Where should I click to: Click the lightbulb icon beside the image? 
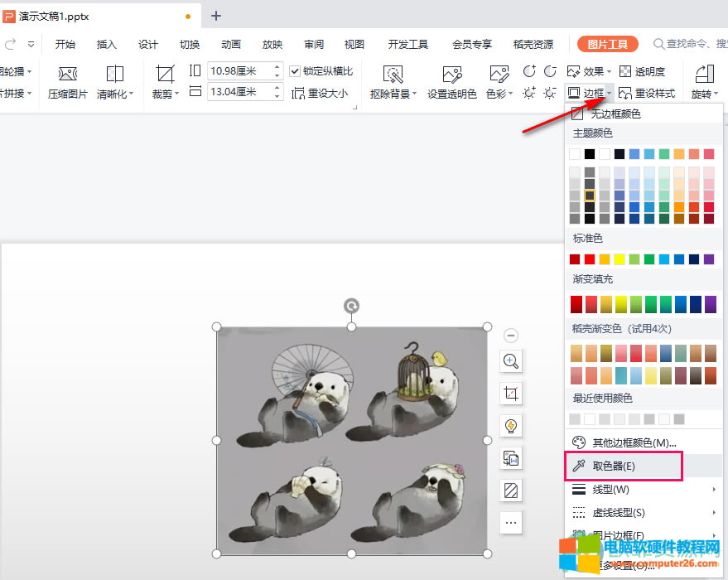pos(511,426)
